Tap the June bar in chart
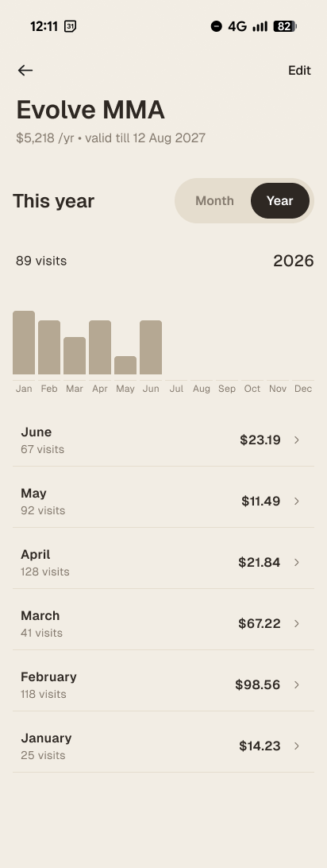Viewport: 327px width, 868px height. pos(151,347)
